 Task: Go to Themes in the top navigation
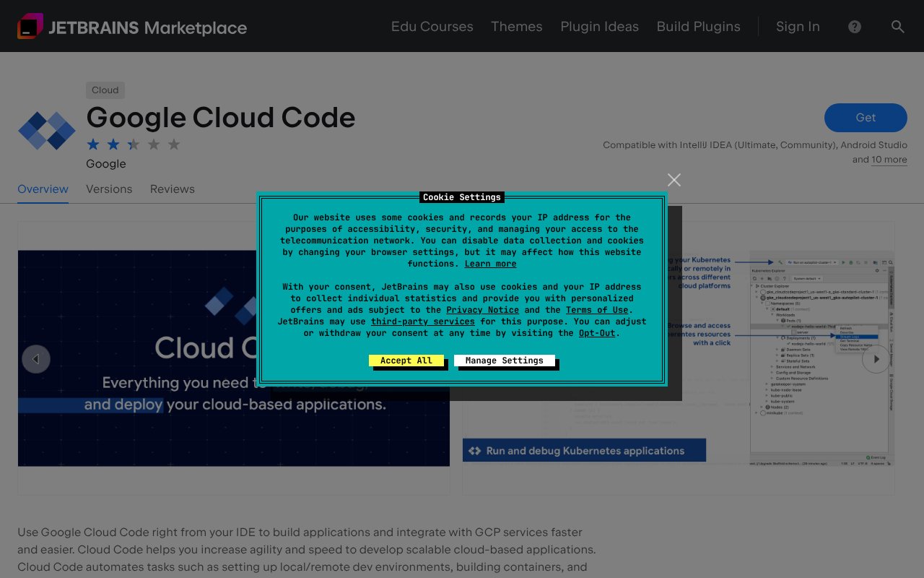click(x=516, y=27)
